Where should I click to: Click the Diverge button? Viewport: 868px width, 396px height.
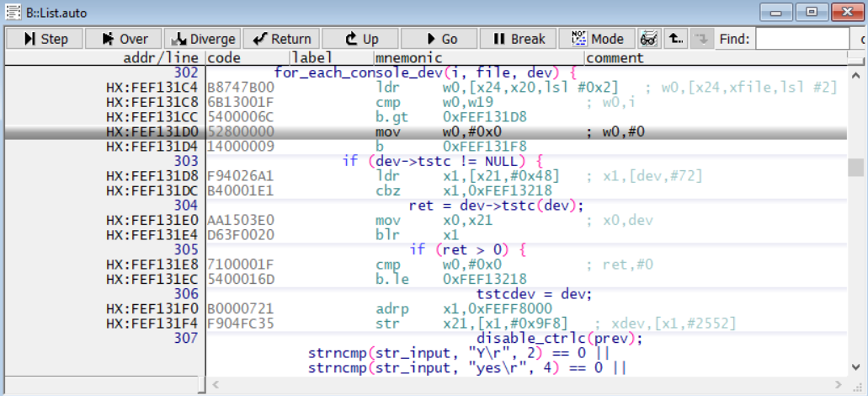(x=203, y=39)
